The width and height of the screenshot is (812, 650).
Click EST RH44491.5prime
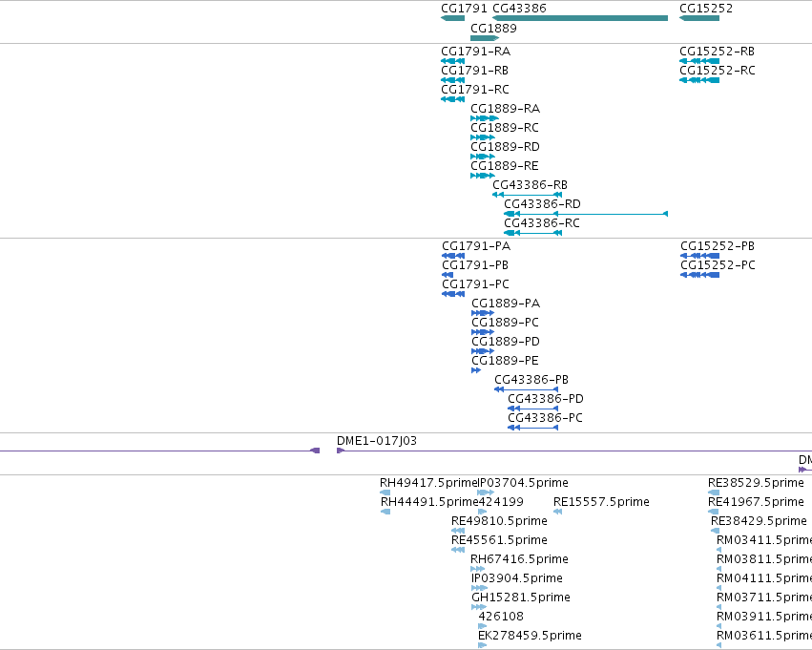428,502
